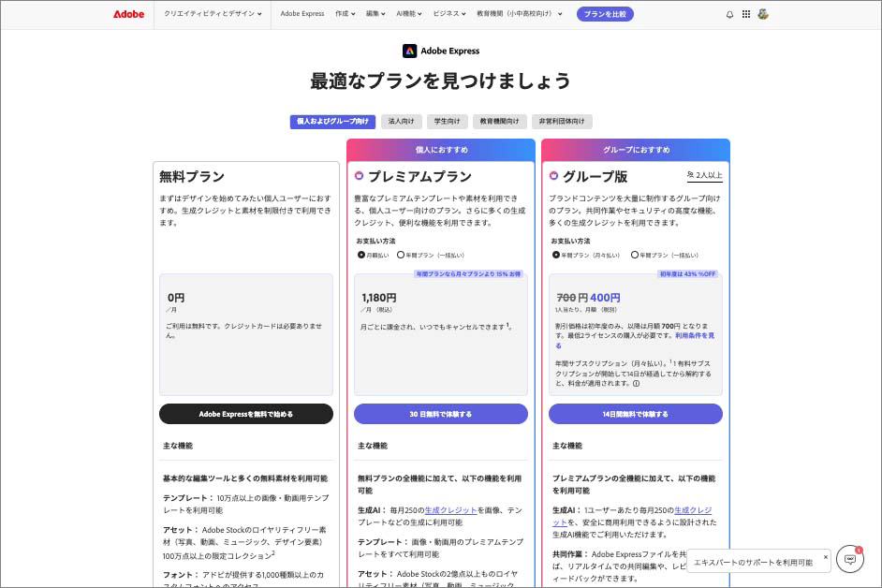Viewport: 882px width, 588px height.
Task: Click your account avatar icon
Action: 763,14
